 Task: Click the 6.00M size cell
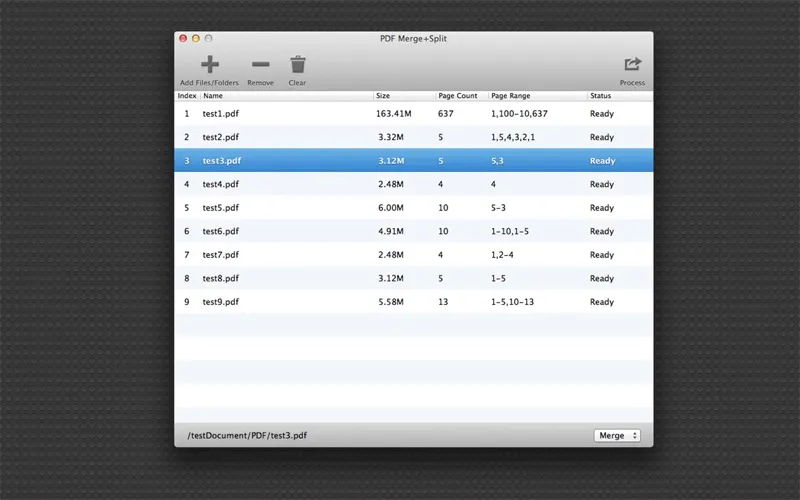click(391, 207)
